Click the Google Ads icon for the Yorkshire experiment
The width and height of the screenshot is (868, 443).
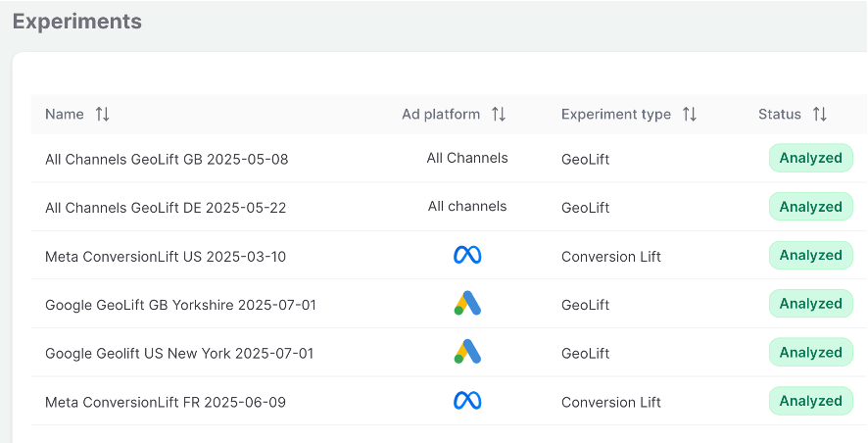click(x=467, y=304)
